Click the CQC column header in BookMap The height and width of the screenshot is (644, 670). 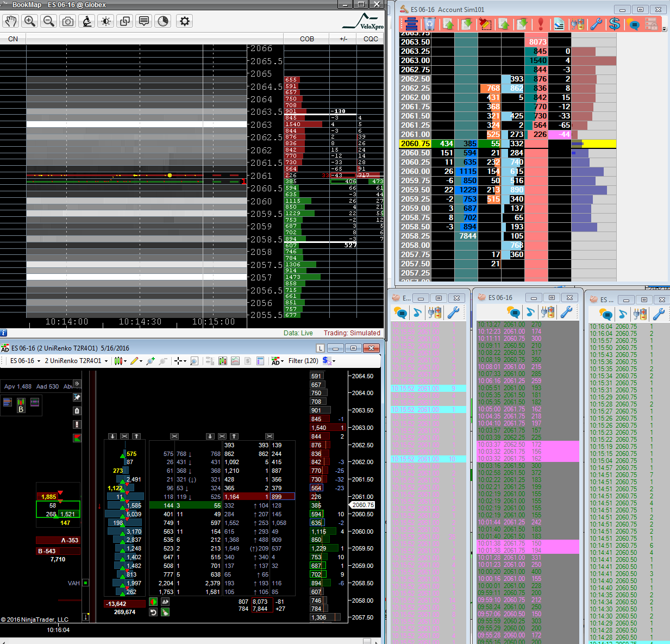pyautogui.click(x=371, y=39)
